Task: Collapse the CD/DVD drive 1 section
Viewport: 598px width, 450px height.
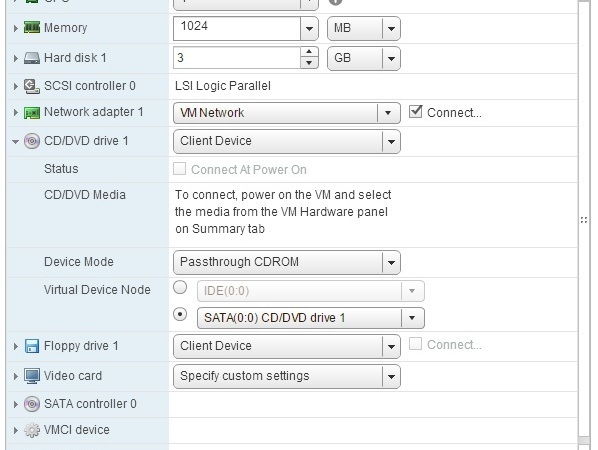Action: [15, 141]
